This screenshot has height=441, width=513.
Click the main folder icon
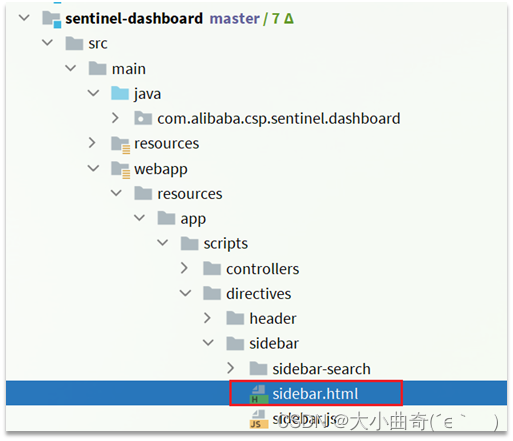97,68
